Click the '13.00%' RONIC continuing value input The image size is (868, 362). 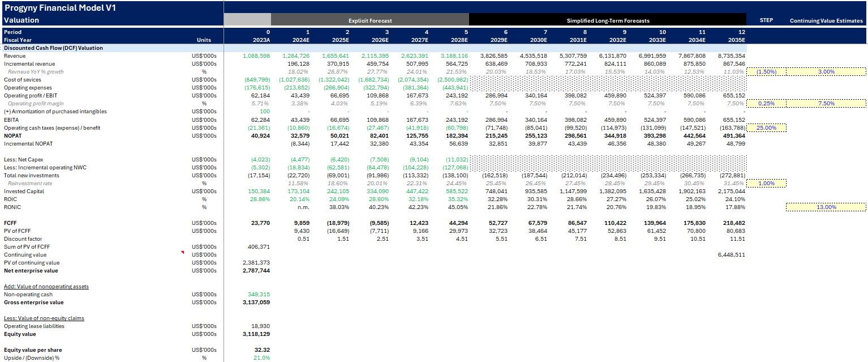pos(826,207)
